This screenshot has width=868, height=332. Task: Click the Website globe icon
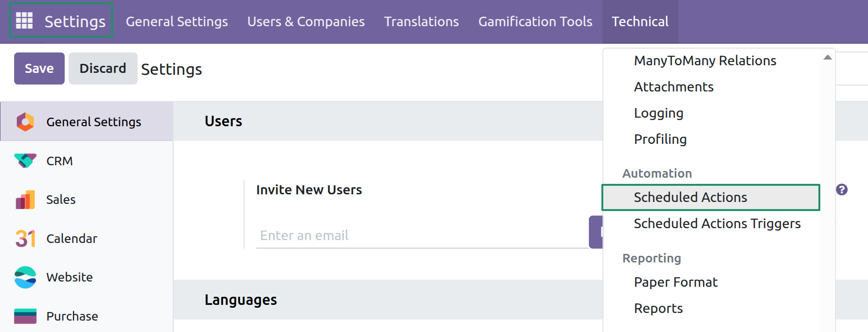click(x=25, y=277)
